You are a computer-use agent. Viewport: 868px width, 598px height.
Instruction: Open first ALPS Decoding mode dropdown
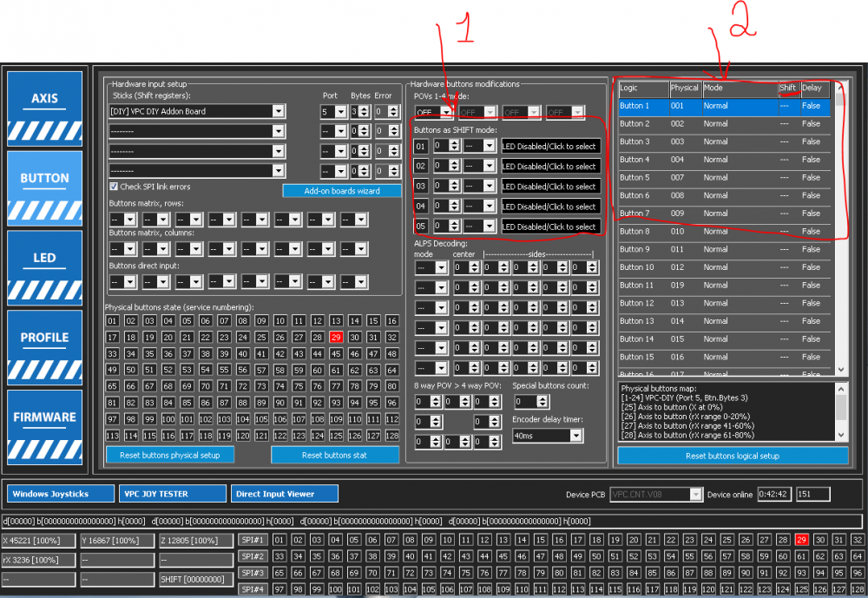(x=441, y=268)
